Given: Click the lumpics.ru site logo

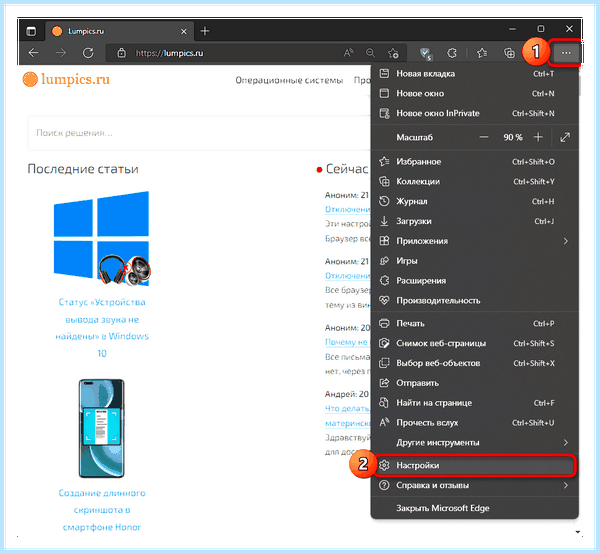Looking at the screenshot, I should coord(66,79).
